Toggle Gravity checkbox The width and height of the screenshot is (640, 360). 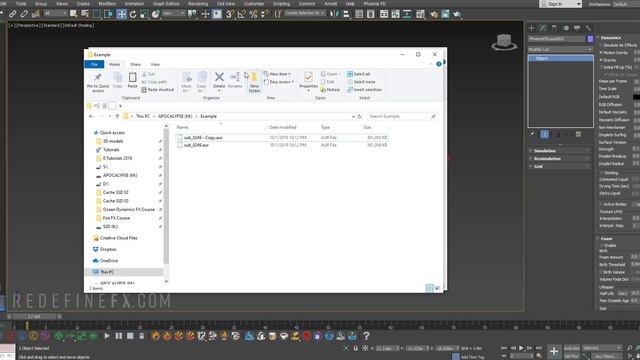[601, 60]
